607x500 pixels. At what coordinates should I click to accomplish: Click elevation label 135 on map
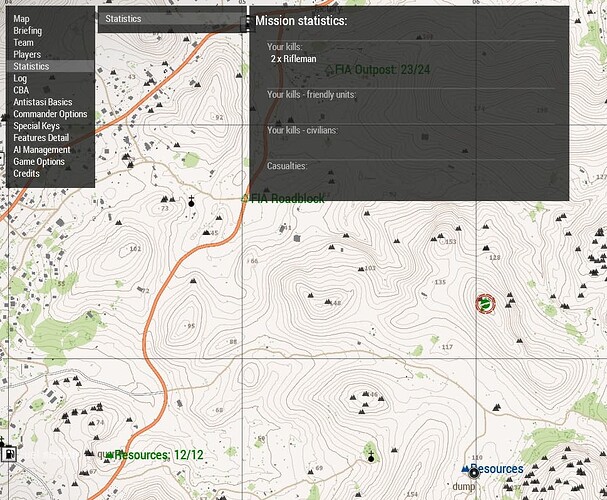[x=440, y=282]
